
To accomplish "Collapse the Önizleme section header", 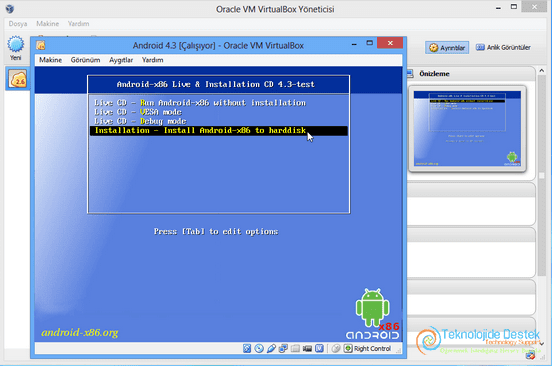I will pyautogui.click(x=471, y=74).
